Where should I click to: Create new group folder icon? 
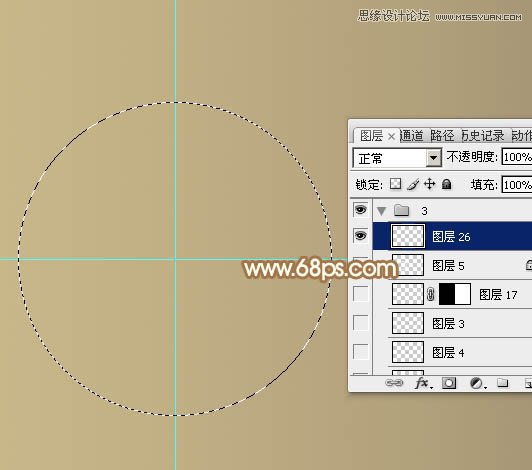pyautogui.click(x=502, y=383)
